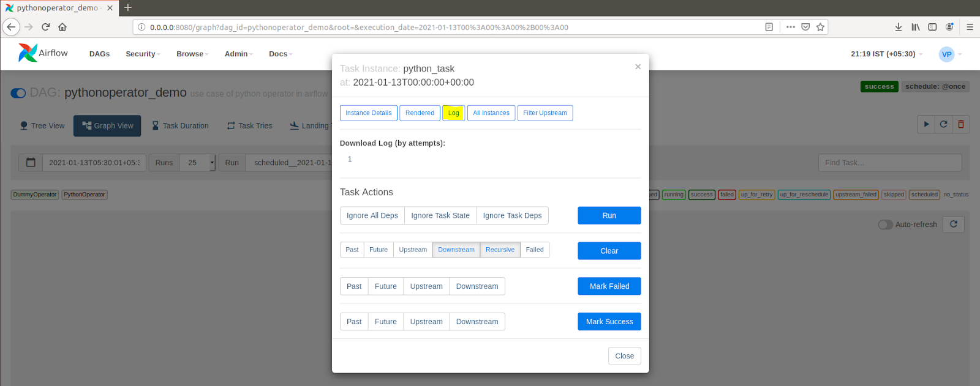The height and width of the screenshot is (386, 980).
Task: Click the Find Task search field
Action: coord(889,163)
